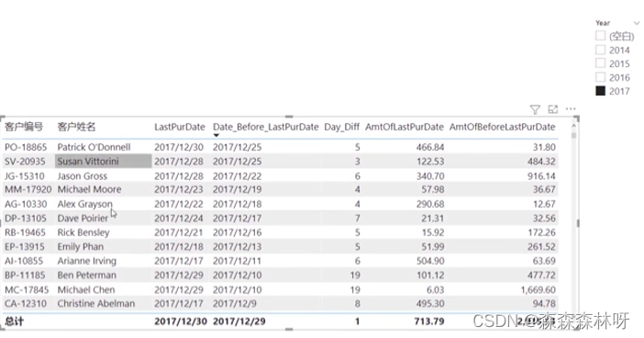This screenshot has height=338, width=644.
Task: Uncheck the 2017 year checkbox
Action: point(601,91)
